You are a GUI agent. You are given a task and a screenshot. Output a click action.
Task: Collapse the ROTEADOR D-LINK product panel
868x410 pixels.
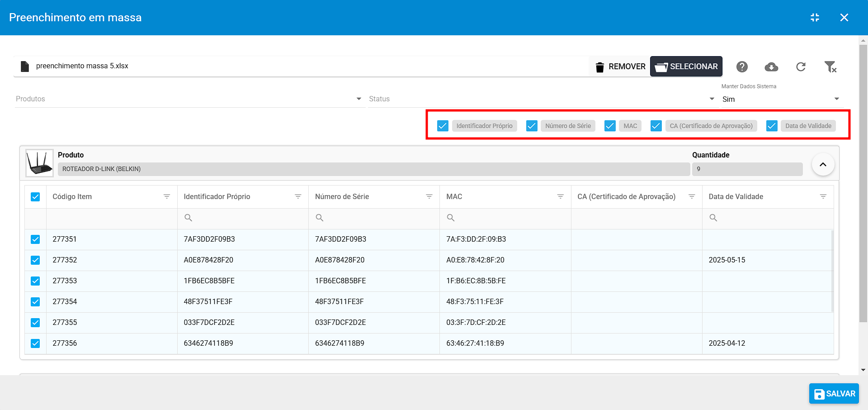pos(823,164)
